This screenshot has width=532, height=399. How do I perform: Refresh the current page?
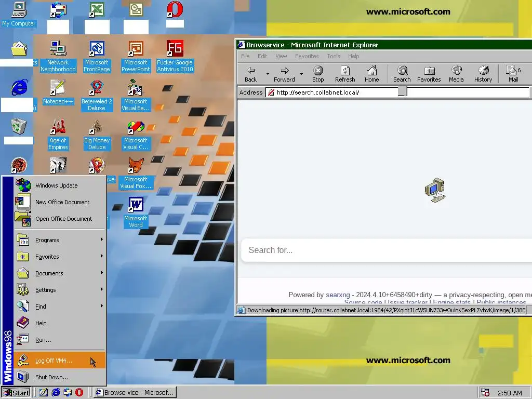click(x=345, y=74)
